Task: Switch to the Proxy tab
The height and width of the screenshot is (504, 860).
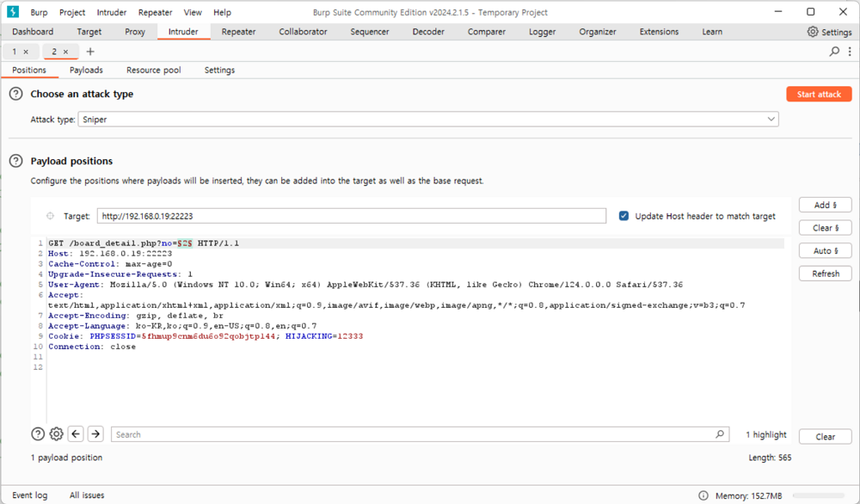Action: (135, 32)
